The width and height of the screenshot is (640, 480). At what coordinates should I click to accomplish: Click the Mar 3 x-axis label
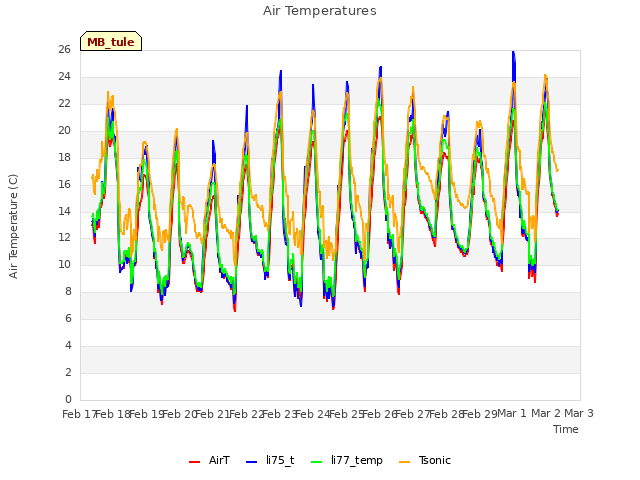point(579,413)
